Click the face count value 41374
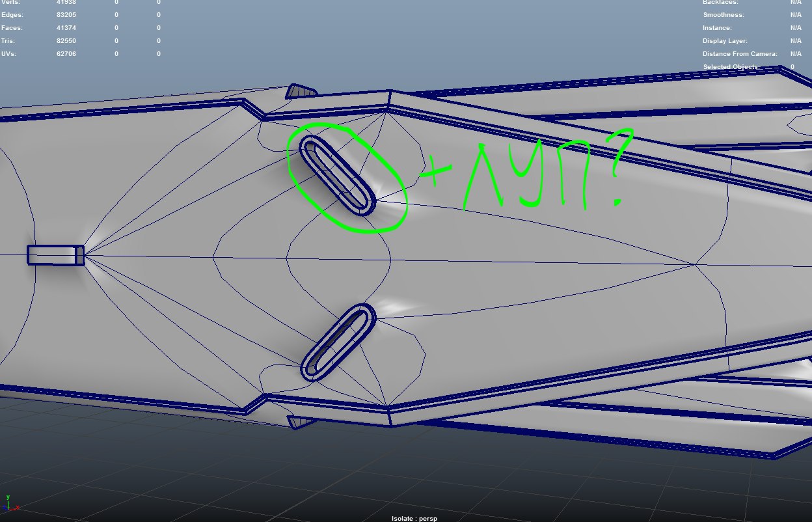Screen dimensions: 812x522 (x=66, y=28)
